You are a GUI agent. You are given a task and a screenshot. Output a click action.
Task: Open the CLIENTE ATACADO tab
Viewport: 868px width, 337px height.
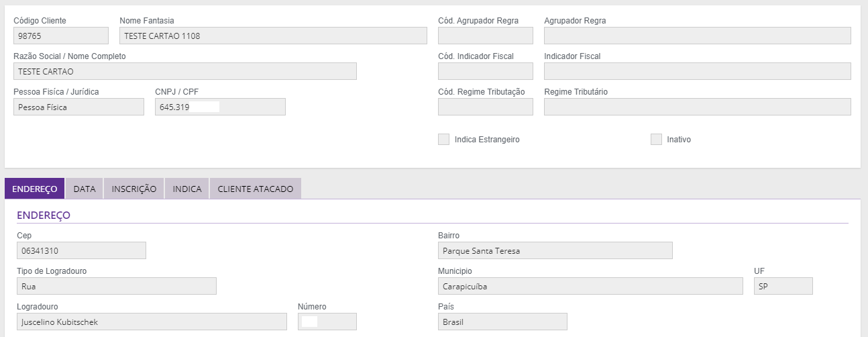[256, 189]
